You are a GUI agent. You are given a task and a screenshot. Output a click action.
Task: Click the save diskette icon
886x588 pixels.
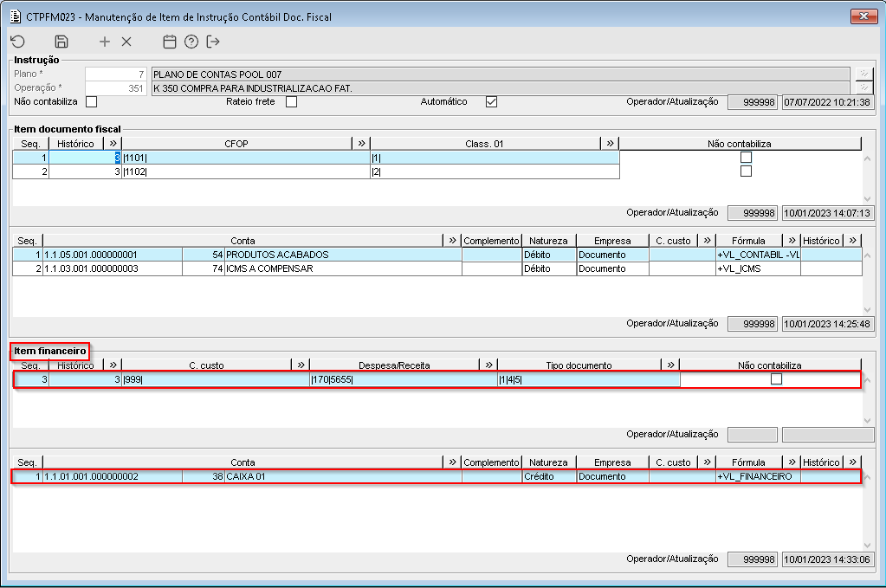coord(61,42)
